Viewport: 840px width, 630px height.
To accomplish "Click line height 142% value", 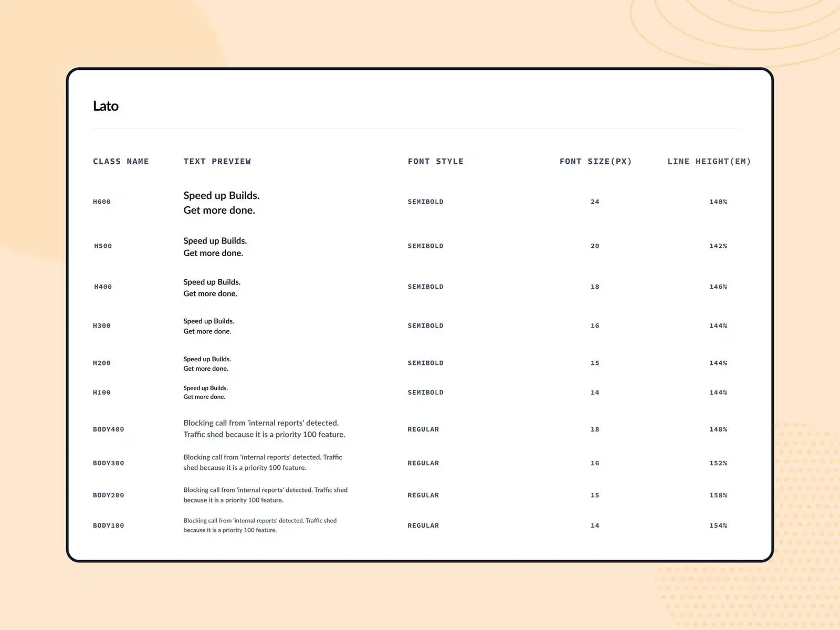I will coord(718,246).
